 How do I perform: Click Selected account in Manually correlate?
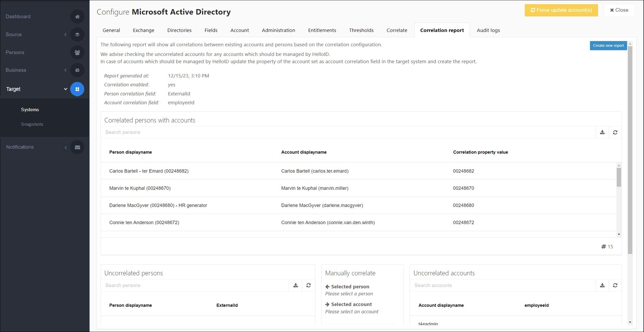348,304
